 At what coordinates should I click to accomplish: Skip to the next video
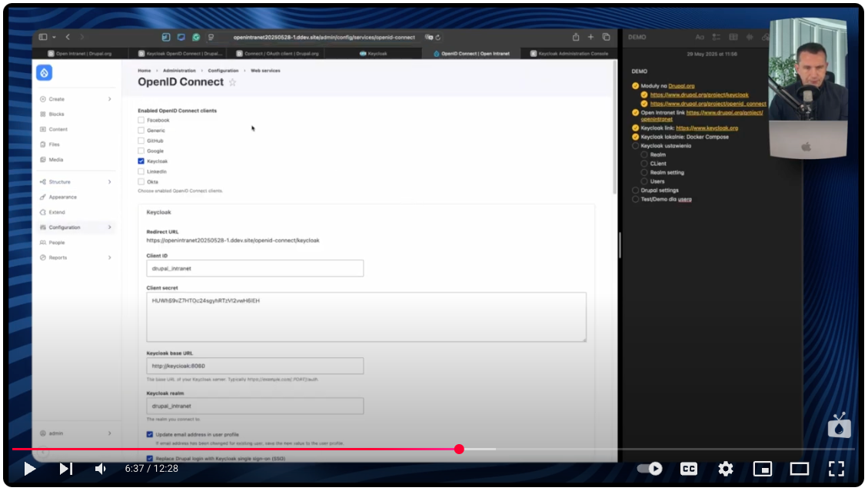tap(66, 469)
